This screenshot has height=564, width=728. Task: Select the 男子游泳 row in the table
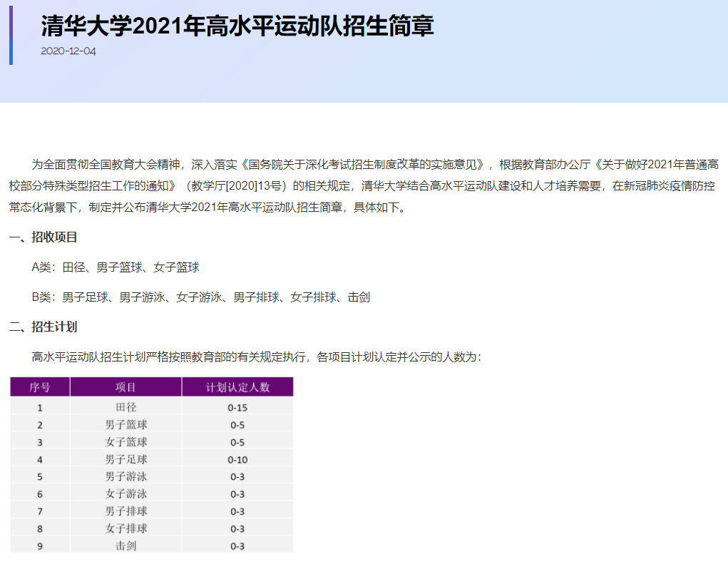tap(125, 475)
